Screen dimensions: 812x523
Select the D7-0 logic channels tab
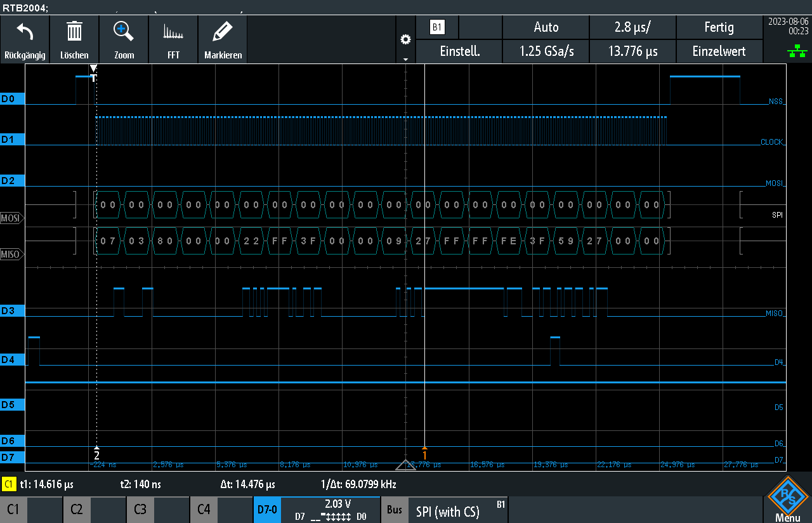(267, 509)
